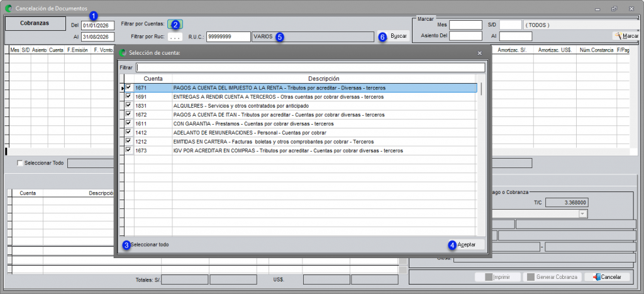The width and height of the screenshot is (644, 294).
Task: Open the dropdown under T/C field
Action: pos(583,214)
